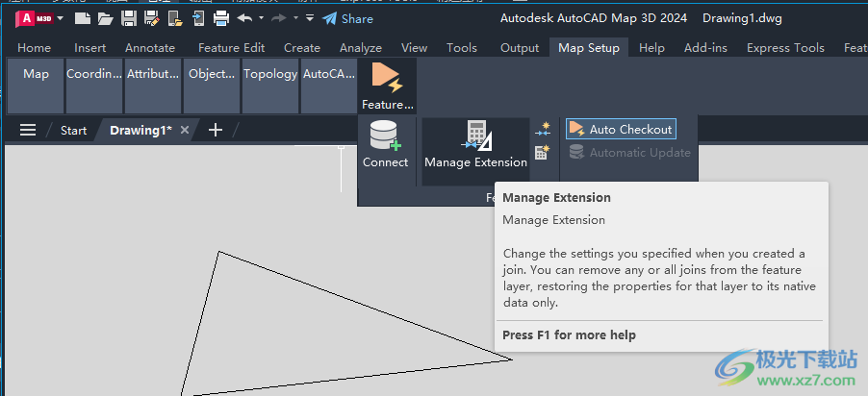Viewport: 868px width, 396px height.
Task: Open the Express Tools tab
Action: (x=785, y=48)
